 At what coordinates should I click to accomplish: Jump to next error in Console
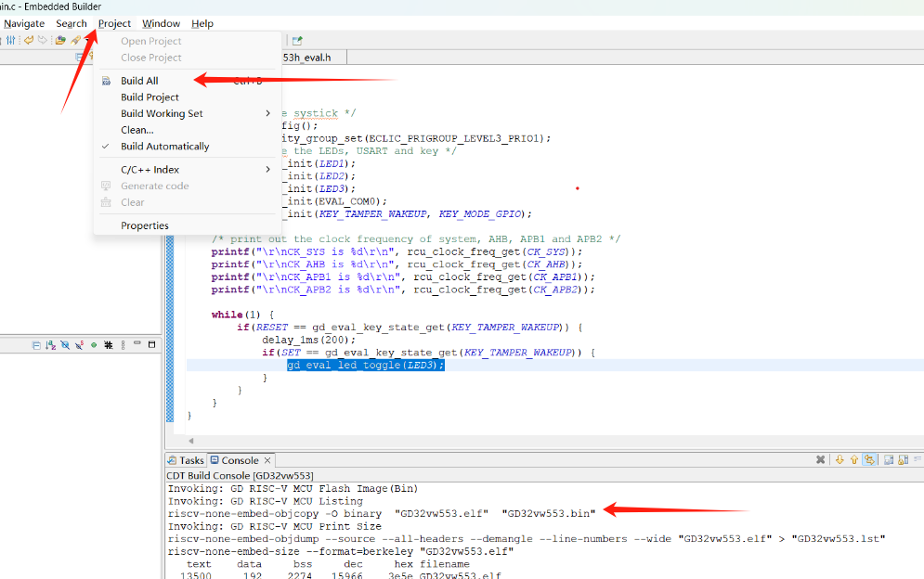click(839, 460)
